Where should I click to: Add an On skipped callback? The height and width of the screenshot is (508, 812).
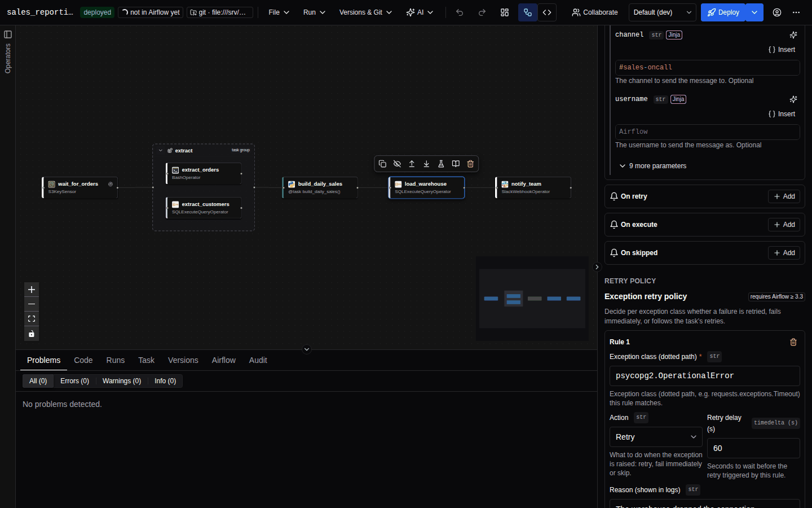784,253
